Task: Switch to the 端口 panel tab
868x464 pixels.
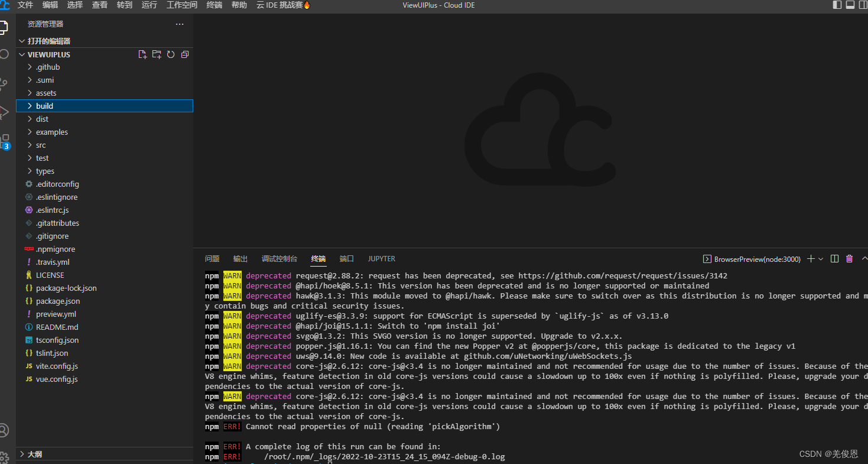Action: tap(347, 259)
